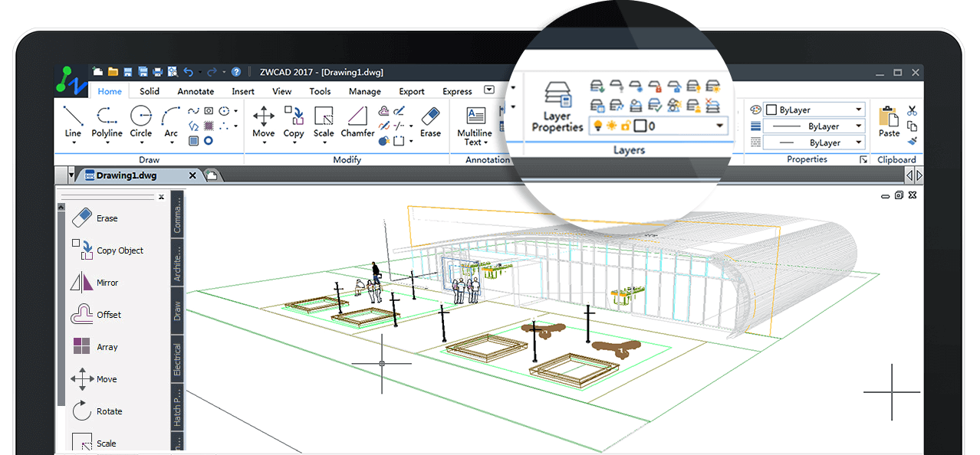
Task: Open the layer selection dropdown
Action: [719, 126]
